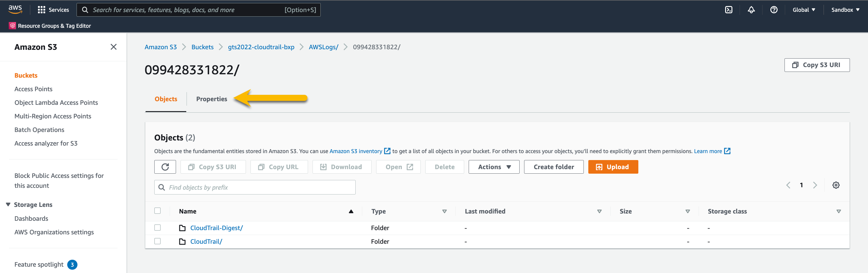Sort objects by the Name column
This screenshot has width=868, height=273.
pos(188,211)
